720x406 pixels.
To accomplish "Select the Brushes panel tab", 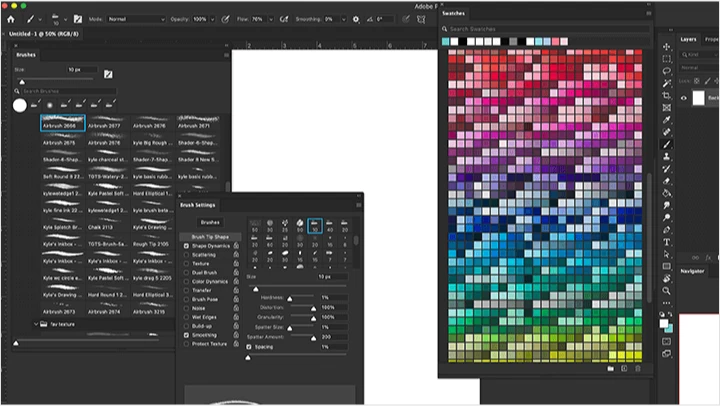I will [26, 55].
